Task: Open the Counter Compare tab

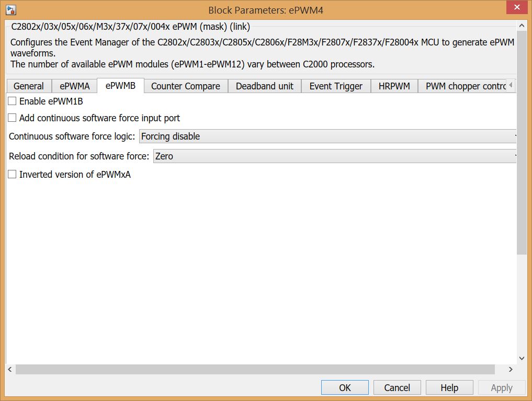Action: (x=186, y=86)
